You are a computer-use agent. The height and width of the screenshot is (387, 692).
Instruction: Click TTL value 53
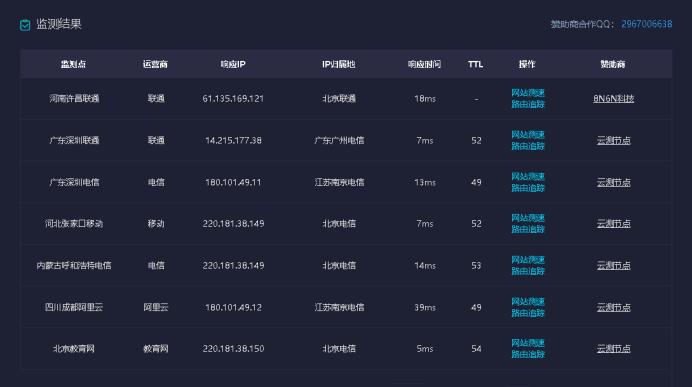pyautogui.click(x=476, y=266)
